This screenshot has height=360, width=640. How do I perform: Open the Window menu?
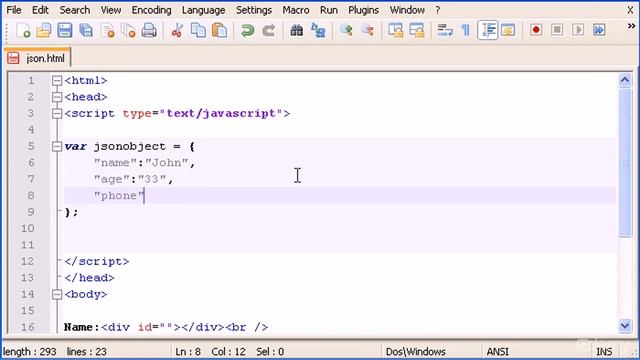click(407, 10)
